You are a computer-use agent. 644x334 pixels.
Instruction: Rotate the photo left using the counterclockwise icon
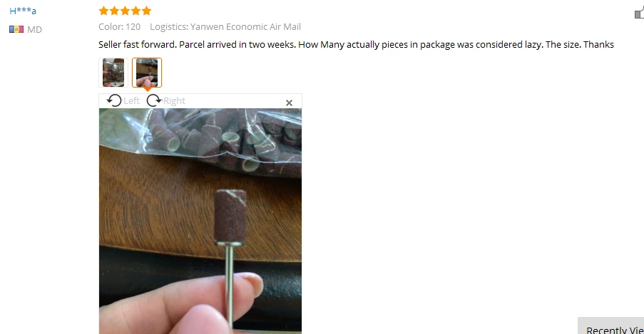point(114,100)
